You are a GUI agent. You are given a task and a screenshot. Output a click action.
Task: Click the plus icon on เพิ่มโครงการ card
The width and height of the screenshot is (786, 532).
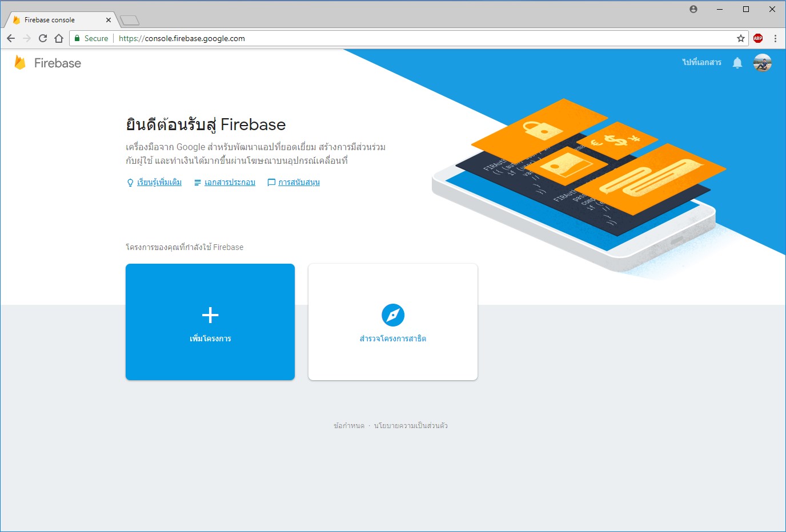click(210, 313)
